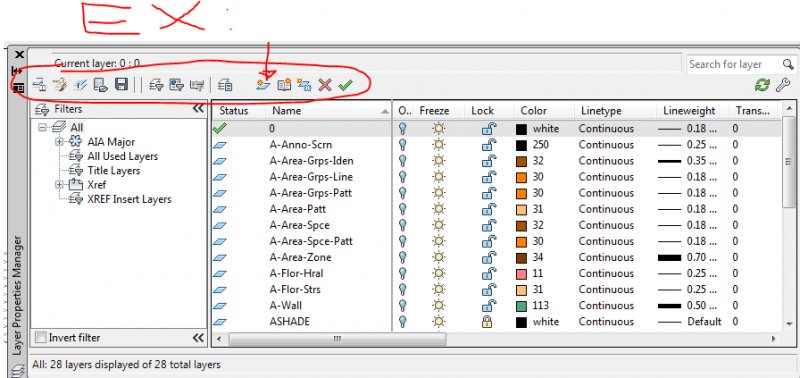Select the A-Area-Grps-Iden layer name
The height and width of the screenshot is (378, 800).
coord(311,161)
